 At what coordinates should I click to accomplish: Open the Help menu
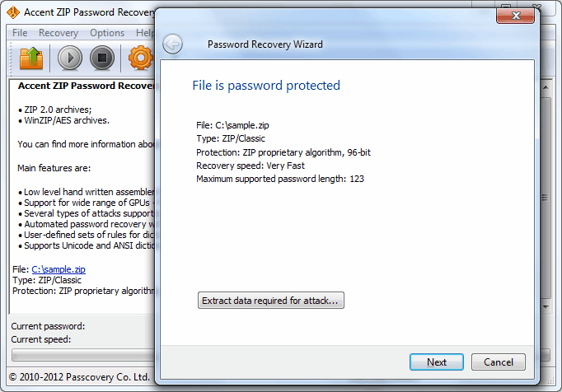tap(145, 33)
